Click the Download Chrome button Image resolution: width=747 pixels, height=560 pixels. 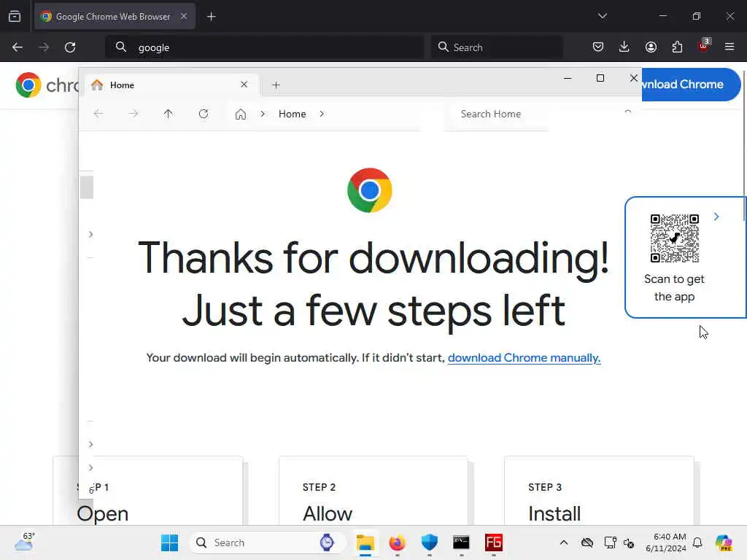click(691, 85)
